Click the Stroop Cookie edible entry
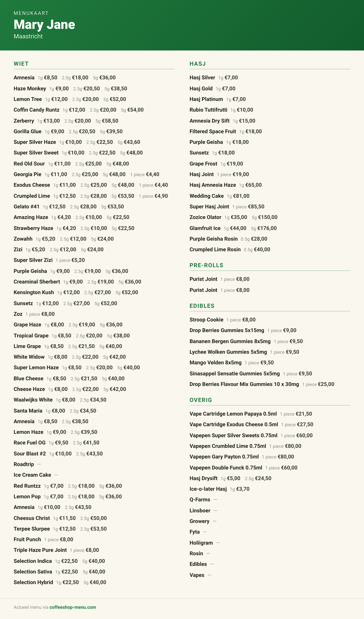 pos(222,320)
